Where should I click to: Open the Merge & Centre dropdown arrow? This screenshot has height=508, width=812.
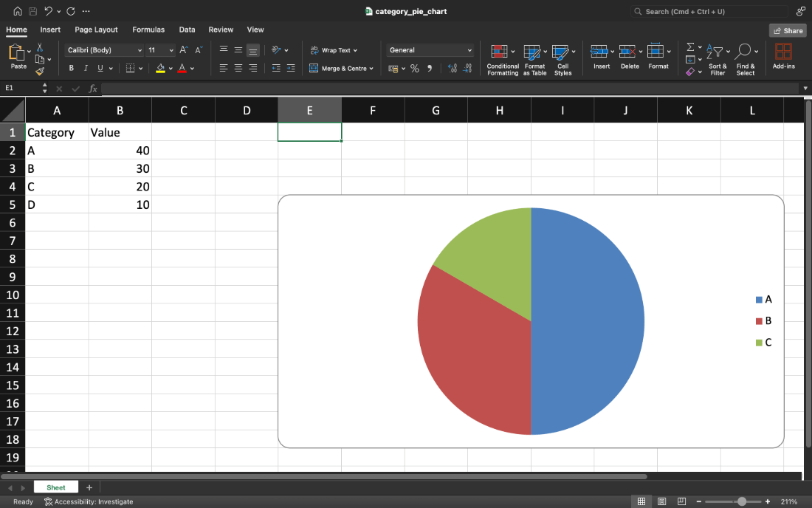click(371, 69)
